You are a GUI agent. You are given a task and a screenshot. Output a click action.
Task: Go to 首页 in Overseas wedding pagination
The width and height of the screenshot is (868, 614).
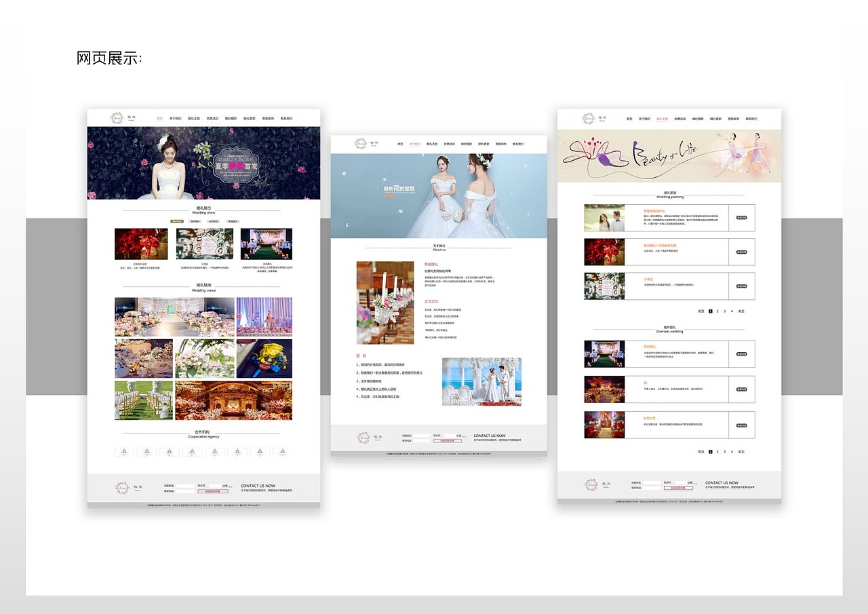coord(701,451)
